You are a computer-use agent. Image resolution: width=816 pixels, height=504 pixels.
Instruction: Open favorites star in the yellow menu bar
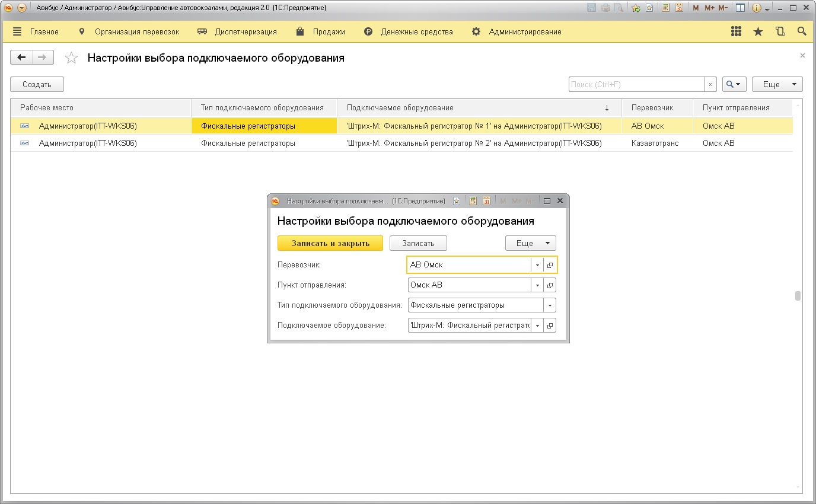click(x=758, y=31)
